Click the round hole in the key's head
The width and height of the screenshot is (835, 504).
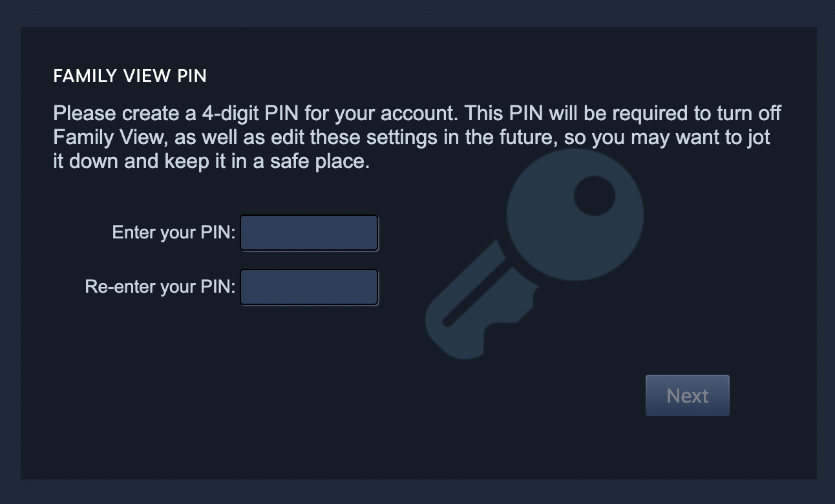pos(594,196)
